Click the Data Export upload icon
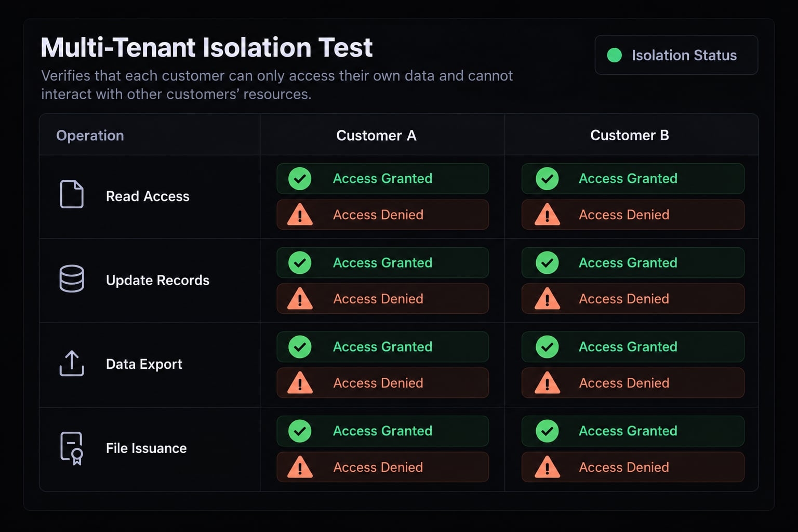This screenshot has height=532, width=798. [x=72, y=363]
